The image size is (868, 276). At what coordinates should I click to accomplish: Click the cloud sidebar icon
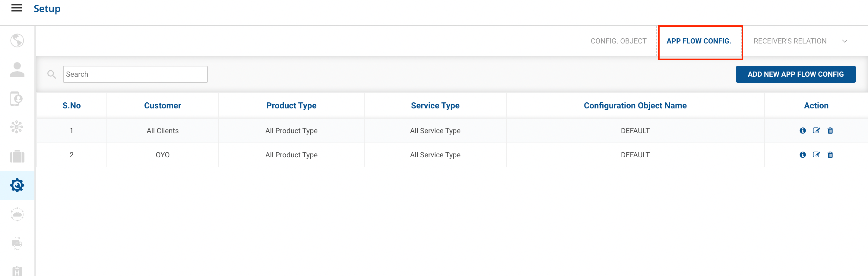point(17,214)
